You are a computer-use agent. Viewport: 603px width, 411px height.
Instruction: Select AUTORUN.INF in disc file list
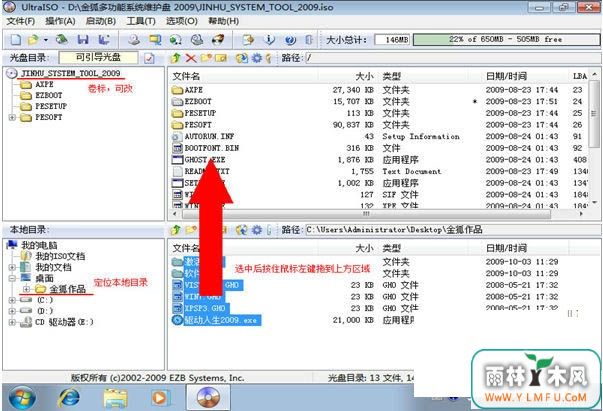click(209, 136)
